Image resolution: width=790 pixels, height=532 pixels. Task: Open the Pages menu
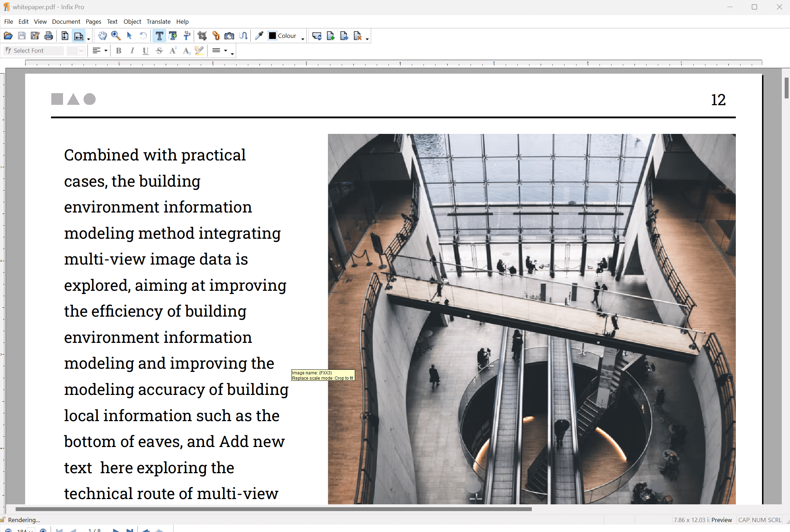pos(93,22)
